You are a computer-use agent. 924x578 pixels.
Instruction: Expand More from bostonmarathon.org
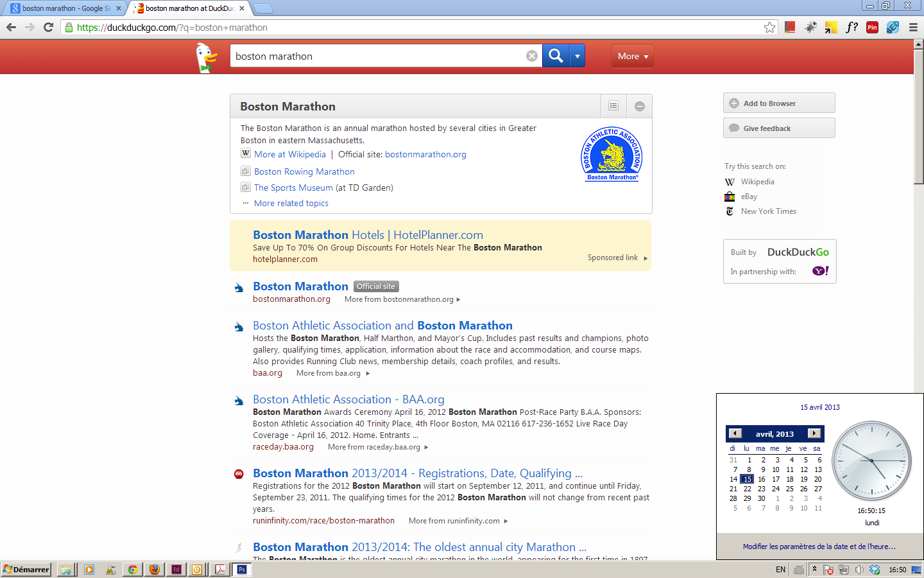point(402,299)
